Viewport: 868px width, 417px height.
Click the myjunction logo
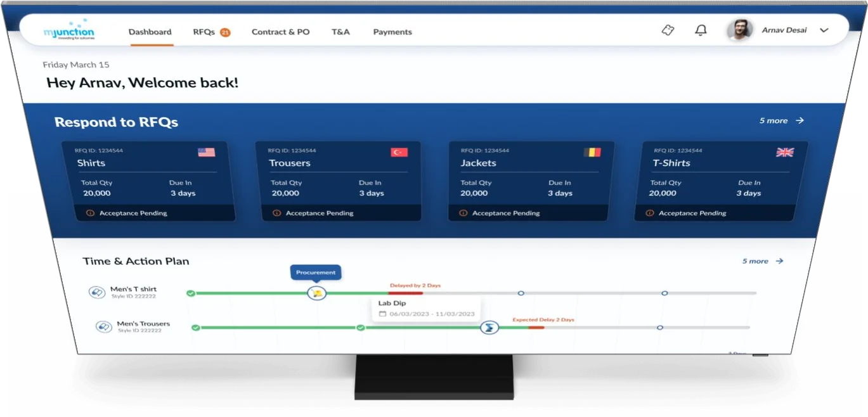click(x=68, y=31)
